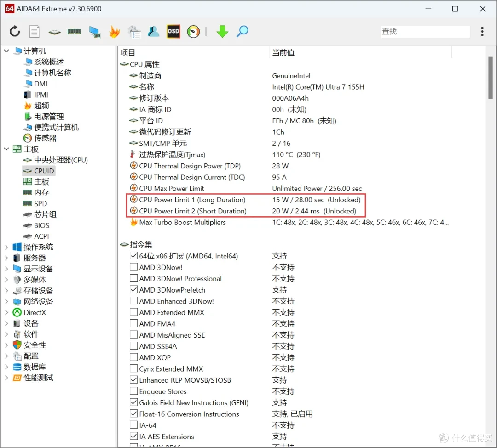Screen dimensions: 497x448
Task: Click the CPU chip toolbar icon
Action: (54, 32)
